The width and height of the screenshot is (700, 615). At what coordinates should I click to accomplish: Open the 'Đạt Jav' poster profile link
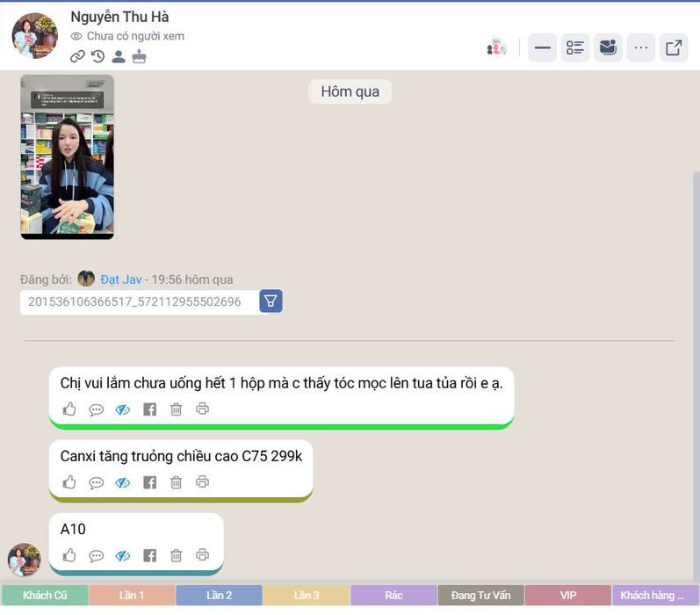[x=120, y=279]
